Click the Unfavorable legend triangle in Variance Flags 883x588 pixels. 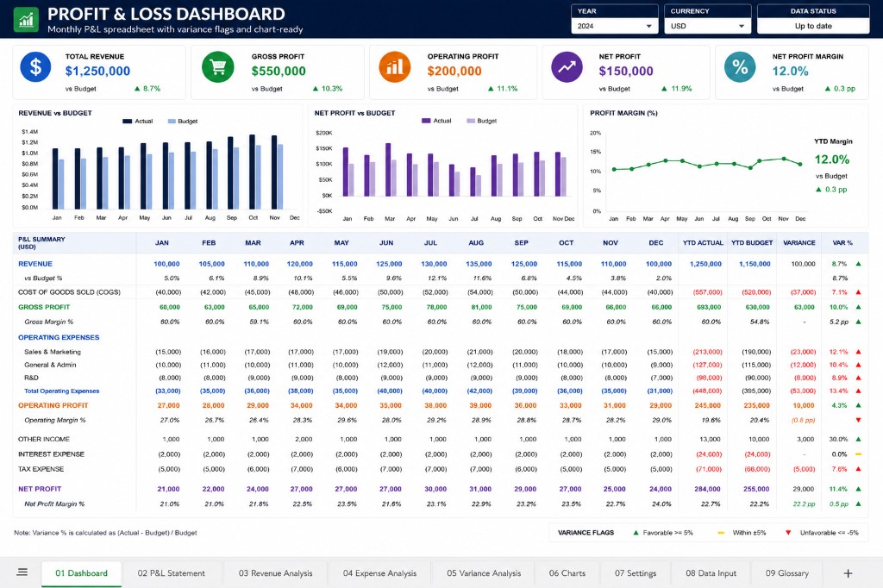point(788,532)
